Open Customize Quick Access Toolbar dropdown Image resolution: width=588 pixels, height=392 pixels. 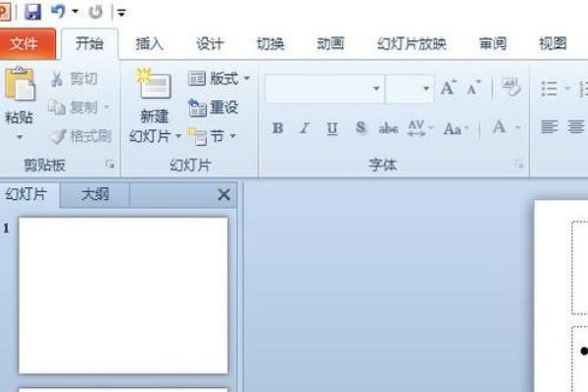pos(122,13)
